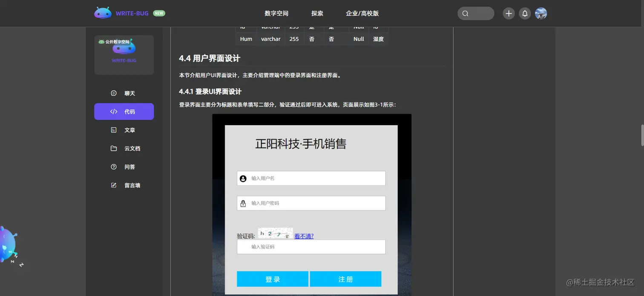Image resolution: width=644 pixels, height=296 pixels.
Task: Select the 聊天 chat icon in the sidebar
Action: 113,93
